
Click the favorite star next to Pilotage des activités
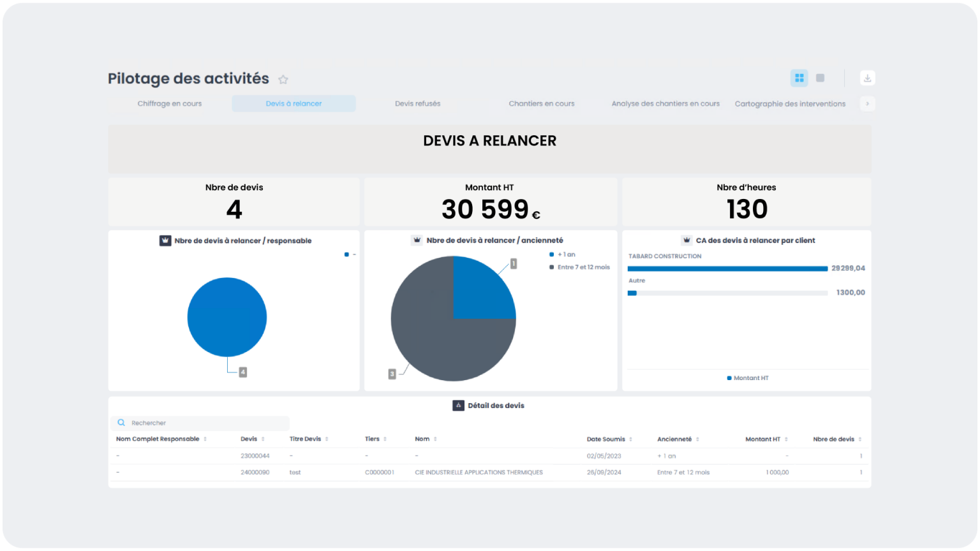(x=283, y=80)
